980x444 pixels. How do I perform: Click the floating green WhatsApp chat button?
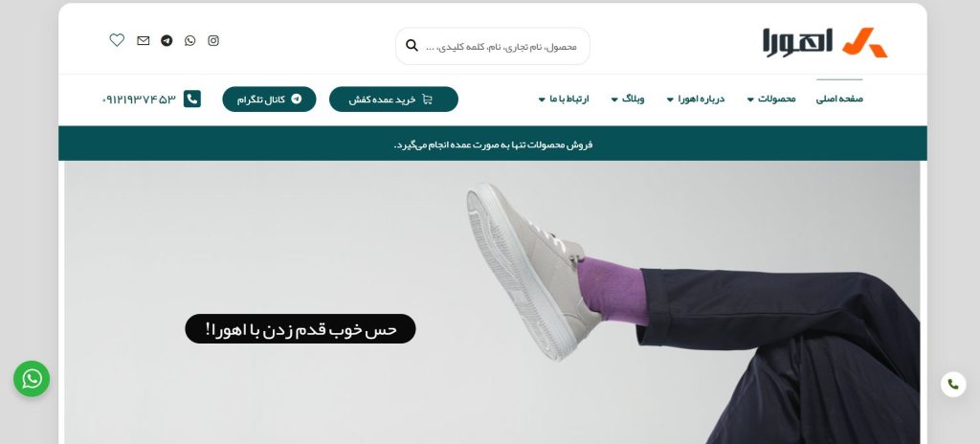(x=32, y=379)
